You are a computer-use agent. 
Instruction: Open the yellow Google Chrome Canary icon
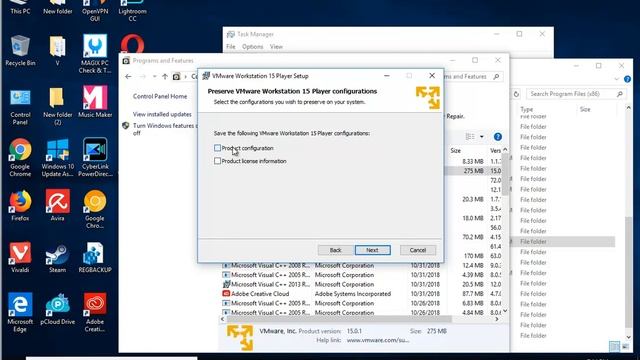[x=95, y=209]
